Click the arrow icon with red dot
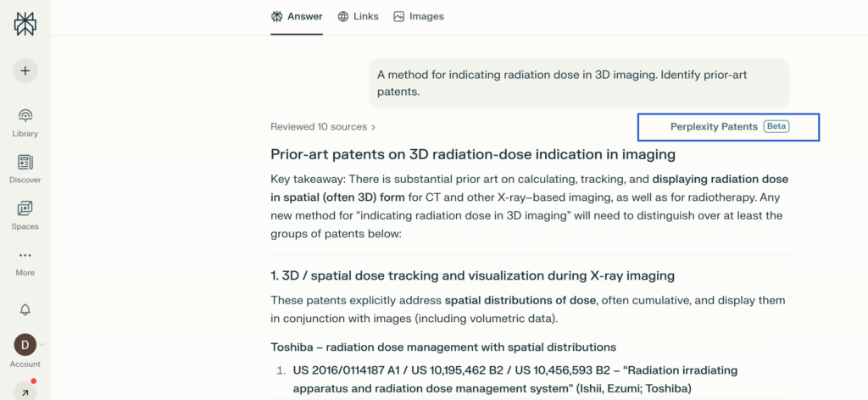The height and width of the screenshot is (400, 868). (x=25, y=392)
